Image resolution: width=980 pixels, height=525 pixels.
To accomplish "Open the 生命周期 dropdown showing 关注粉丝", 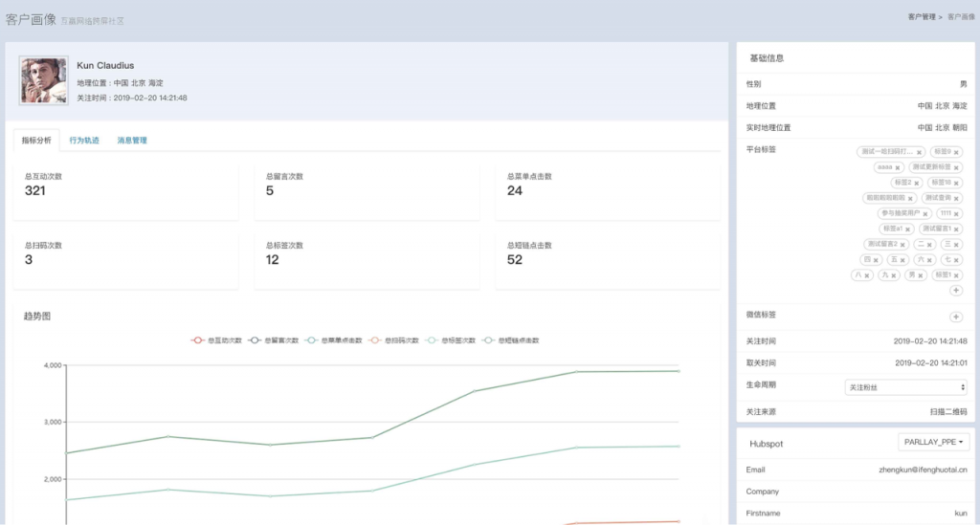I will point(905,387).
